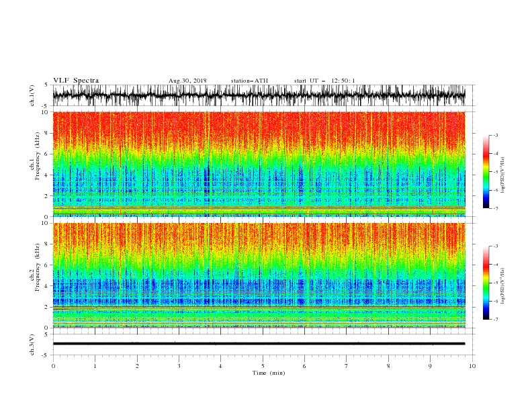
Task: Click the 'station=ATH' label
Action: click(x=249, y=81)
